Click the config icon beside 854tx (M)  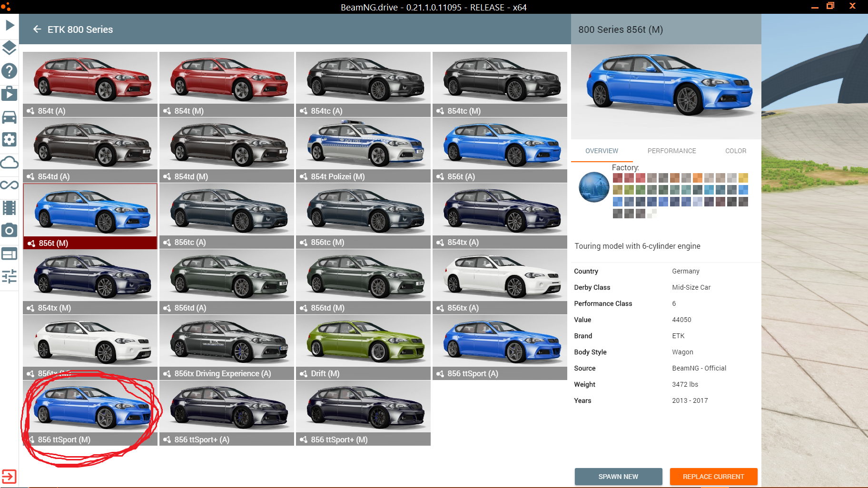click(30, 308)
